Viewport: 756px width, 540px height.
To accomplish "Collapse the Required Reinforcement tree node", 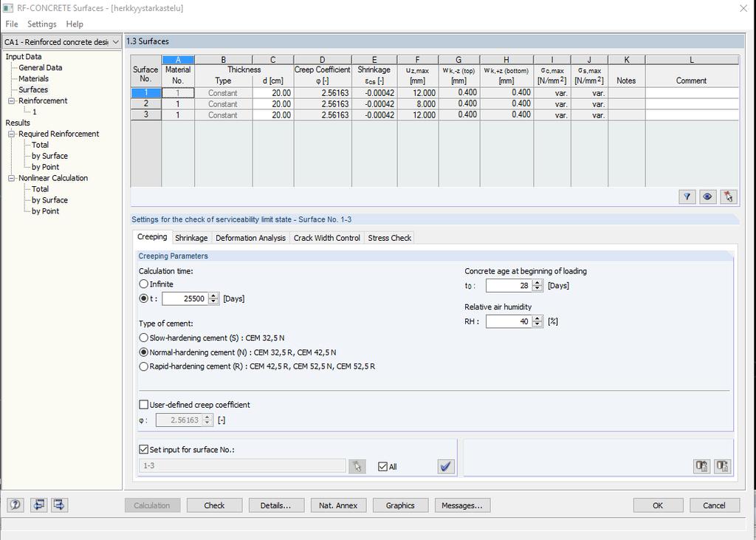I will pos(12,134).
